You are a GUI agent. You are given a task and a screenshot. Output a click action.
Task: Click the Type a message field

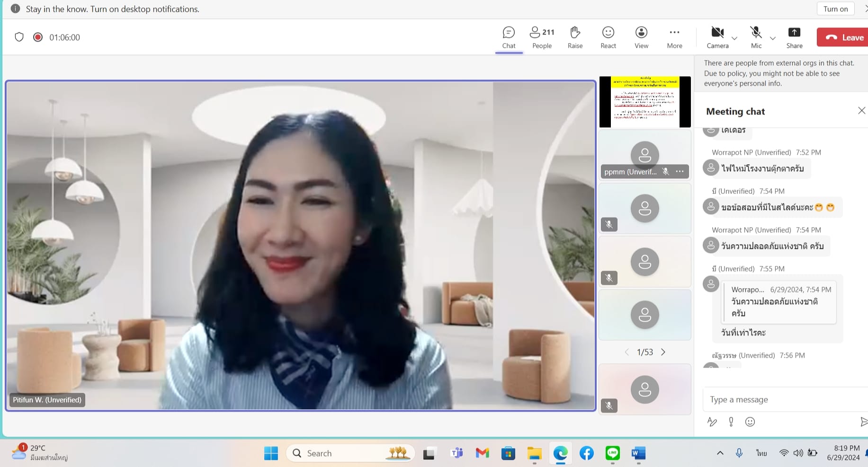[x=781, y=400]
